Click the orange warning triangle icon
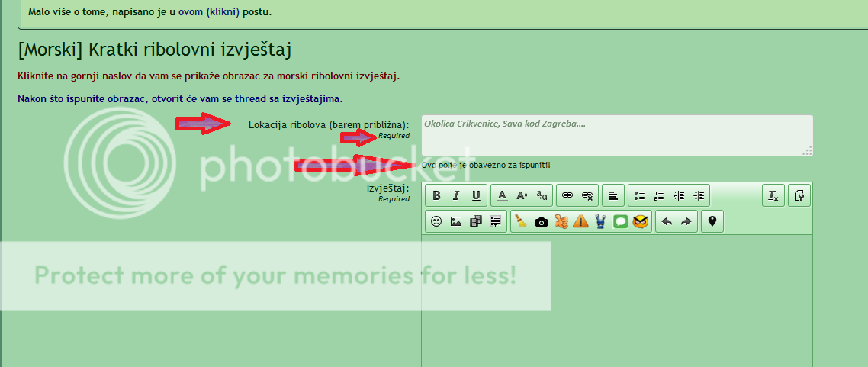This screenshot has height=367, width=868. click(580, 221)
